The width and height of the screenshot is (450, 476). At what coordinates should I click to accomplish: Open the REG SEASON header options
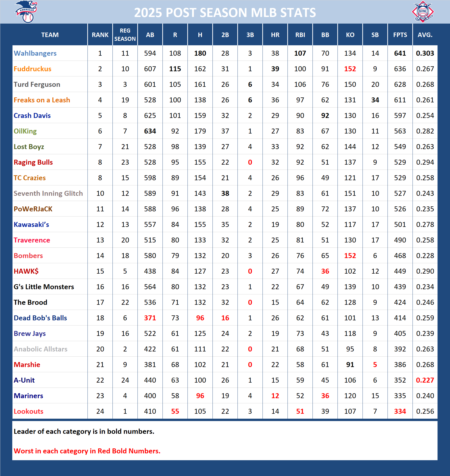coord(125,35)
